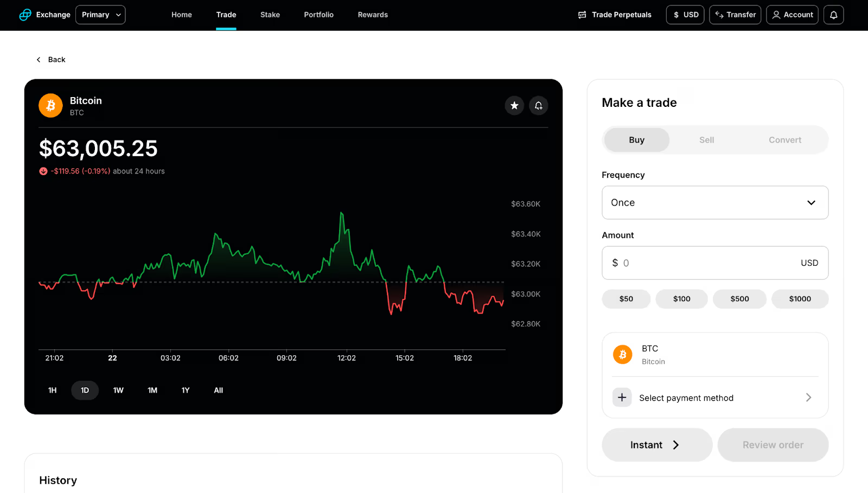The image size is (868, 493).
Task: Open Account via the person icon
Action: point(776,15)
